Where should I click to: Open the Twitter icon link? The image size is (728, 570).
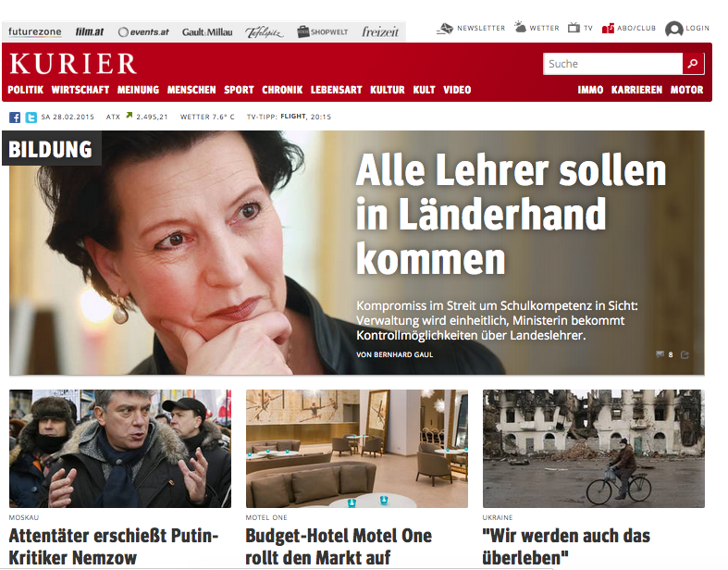coord(31,118)
